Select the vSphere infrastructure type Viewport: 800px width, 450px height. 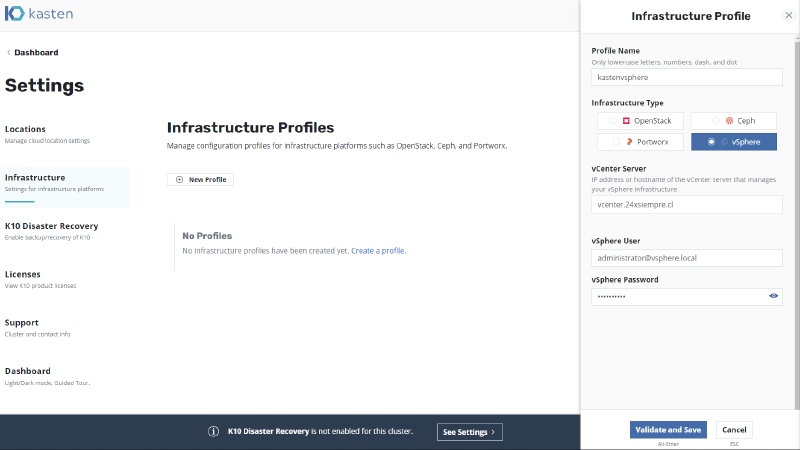734,142
